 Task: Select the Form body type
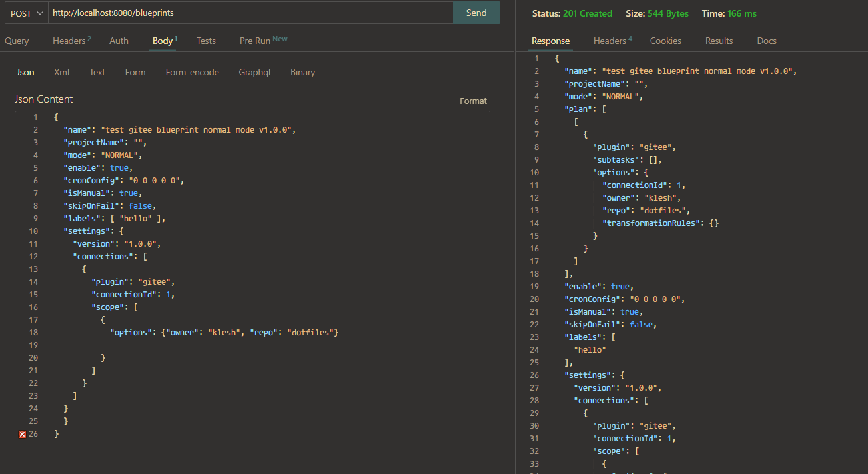(135, 72)
